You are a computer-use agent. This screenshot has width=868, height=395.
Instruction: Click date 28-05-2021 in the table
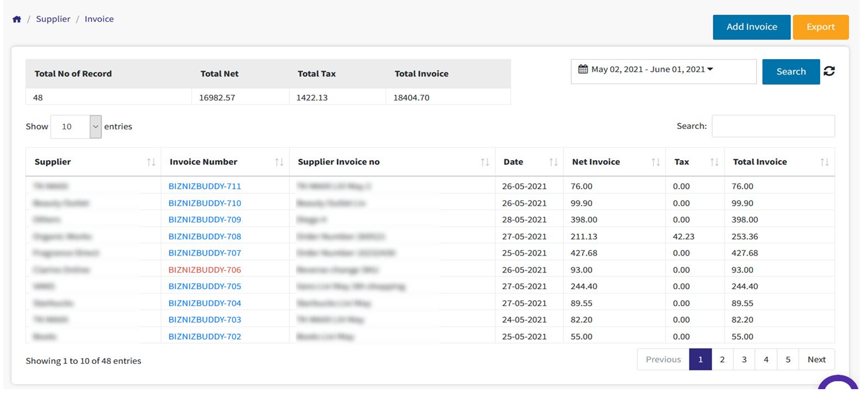click(x=525, y=220)
